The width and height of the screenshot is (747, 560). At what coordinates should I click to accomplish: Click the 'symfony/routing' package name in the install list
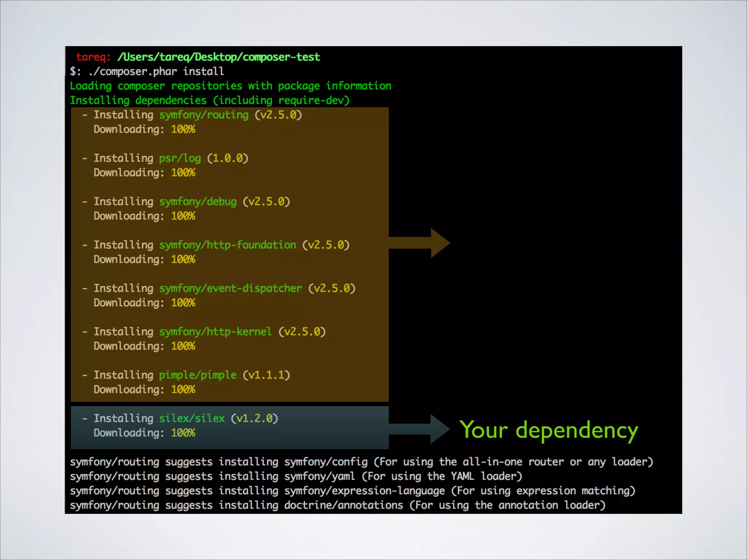204,115
